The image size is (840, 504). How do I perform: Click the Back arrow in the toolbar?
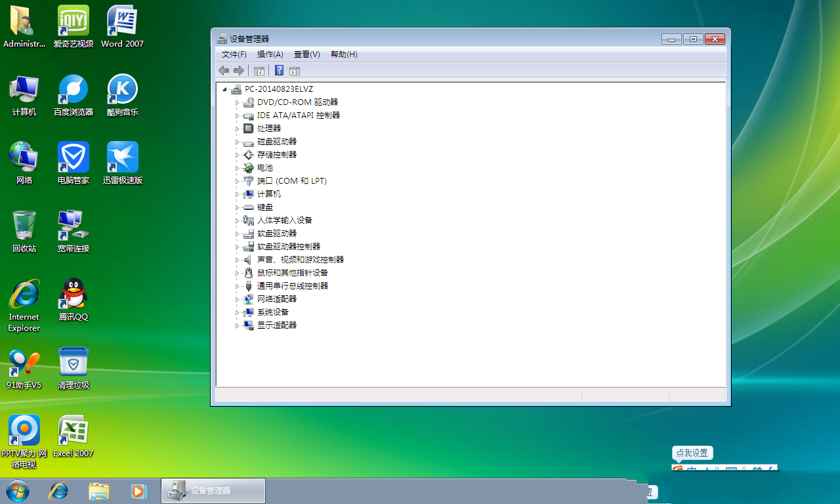[x=224, y=71]
